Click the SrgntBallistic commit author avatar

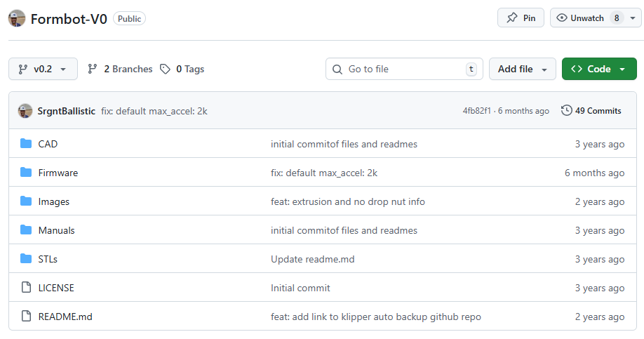[x=25, y=111]
